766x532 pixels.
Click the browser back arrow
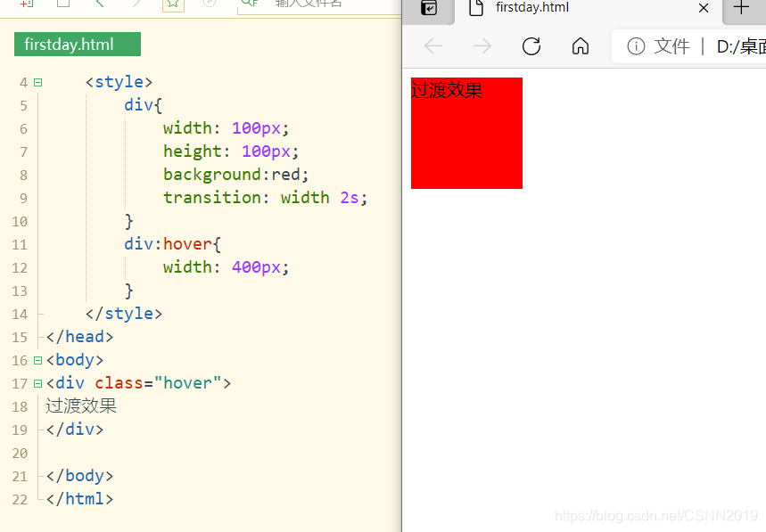[x=433, y=46]
